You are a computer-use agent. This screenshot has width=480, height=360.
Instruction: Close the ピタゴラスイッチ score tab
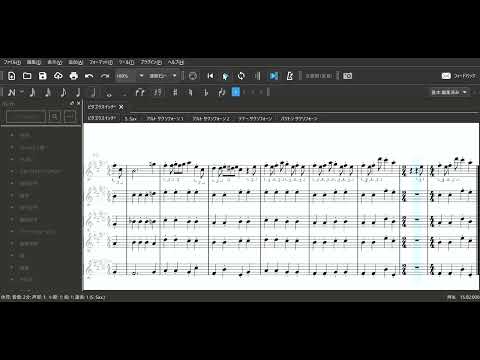click(x=121, y=107)
